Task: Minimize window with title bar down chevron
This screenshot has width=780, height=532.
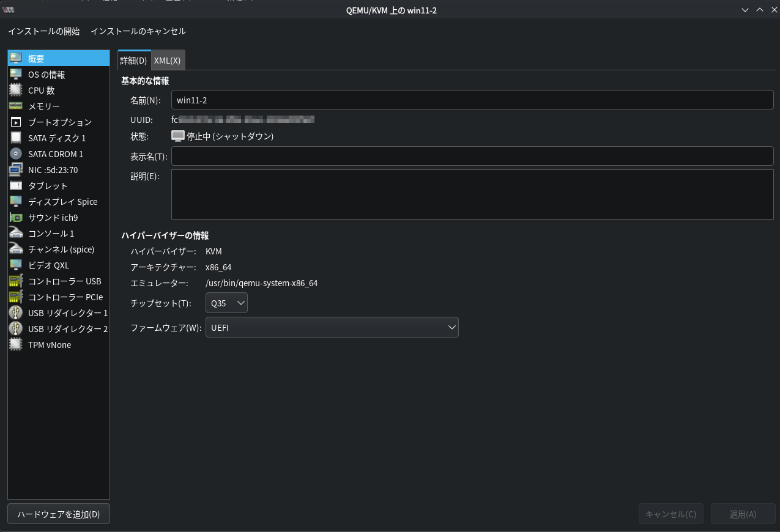Action: point(745,10)
